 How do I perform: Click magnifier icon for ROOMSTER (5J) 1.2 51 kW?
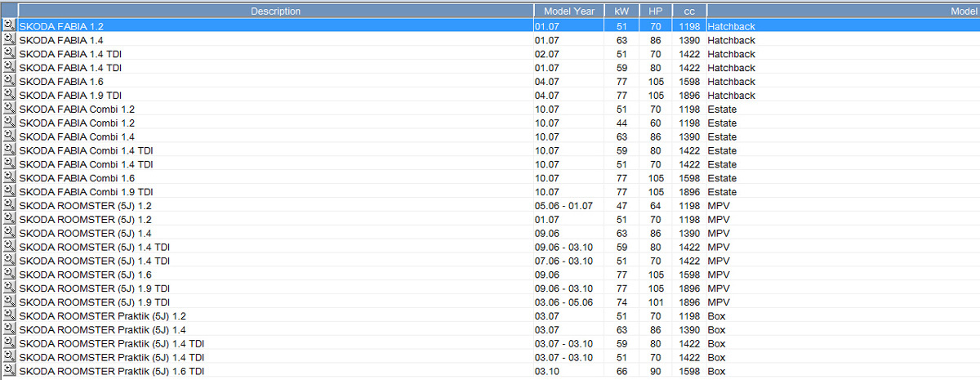(8, 220)
